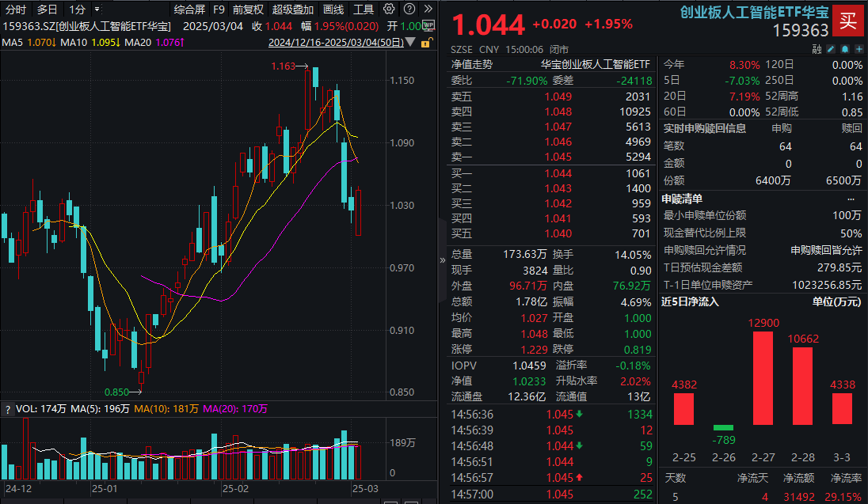This screenshot has width=868, height=504.
Task: Open chart settings gear icon
Action: point(388,9)
